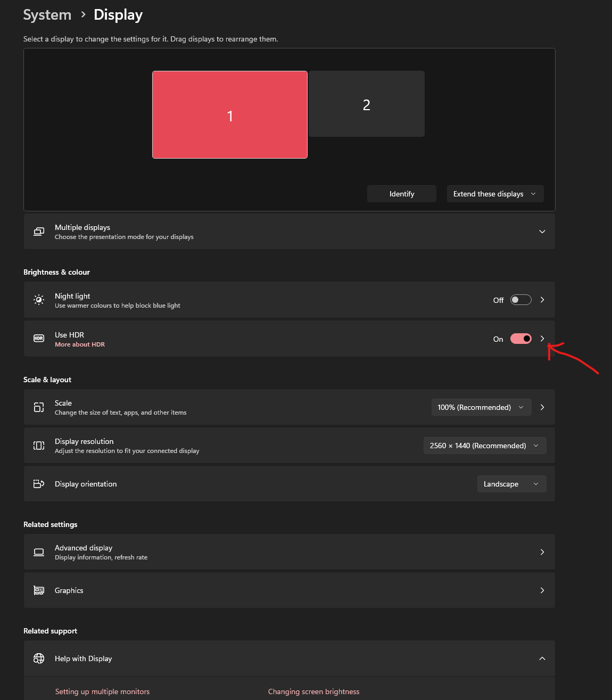Click the Advanced display monitor icon
The width and height of the screenshot is (612, 700).
click(x=38, y=552)
